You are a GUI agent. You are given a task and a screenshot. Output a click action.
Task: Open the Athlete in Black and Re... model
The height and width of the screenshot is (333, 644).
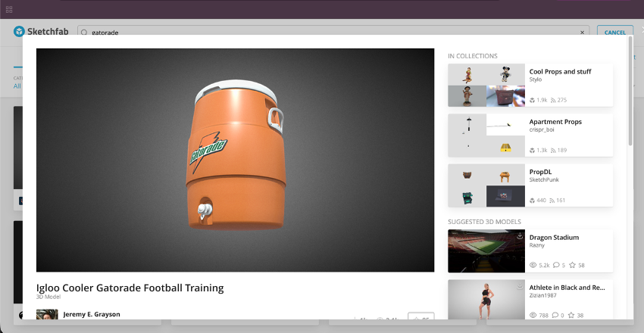[x=567, y=288]
